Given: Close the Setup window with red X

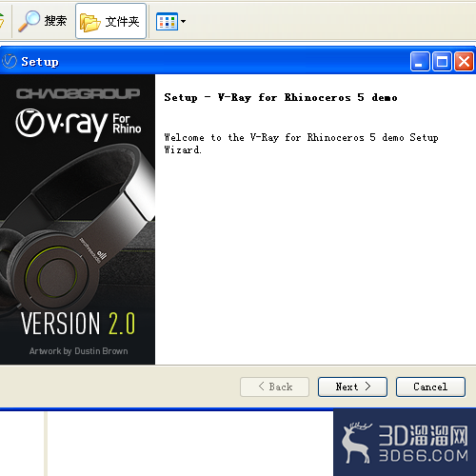Looking at the screenshot, I should [465, 62].
